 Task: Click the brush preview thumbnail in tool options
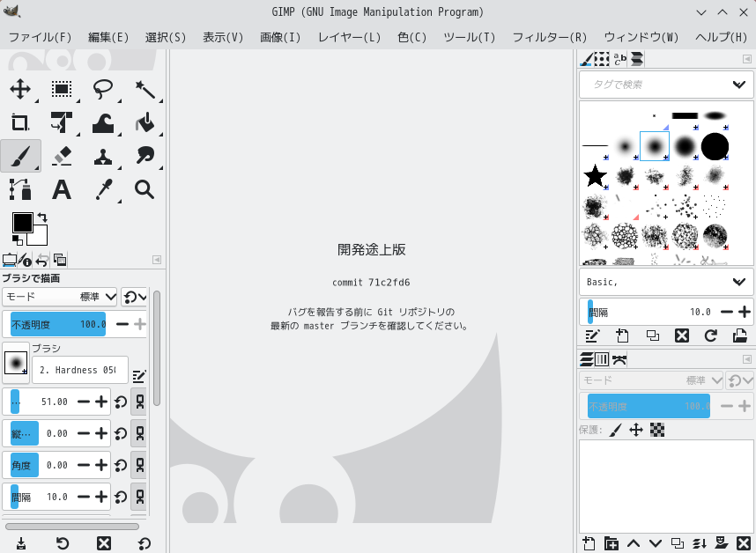(x=16, y=363)
